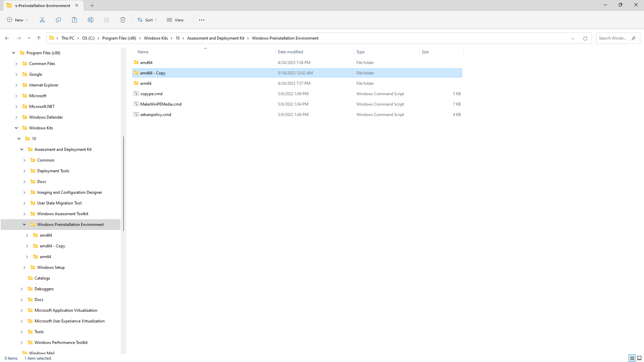The width and height of the screenshot is (644, 362).
Task: Select the MakeWinPEMedia.cmd file
Action: (x=161, y=104)
